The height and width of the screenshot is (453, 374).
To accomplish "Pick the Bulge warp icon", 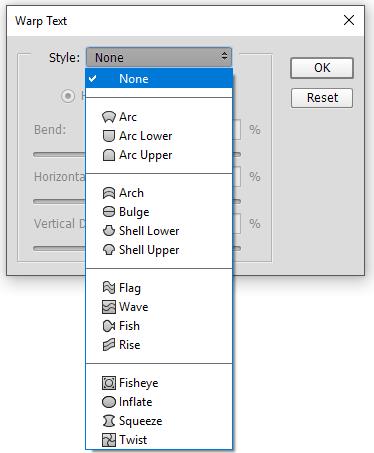I will tap(109, 212).
